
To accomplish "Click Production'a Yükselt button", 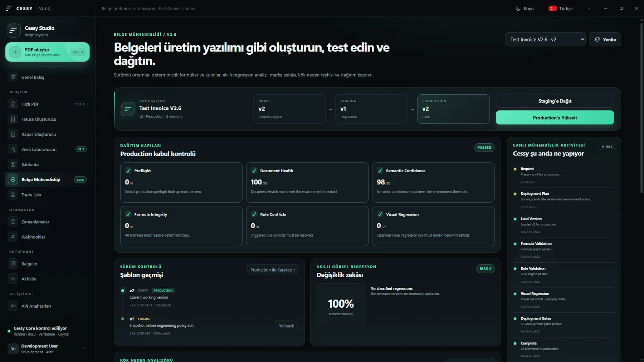I will click(555, 118).
